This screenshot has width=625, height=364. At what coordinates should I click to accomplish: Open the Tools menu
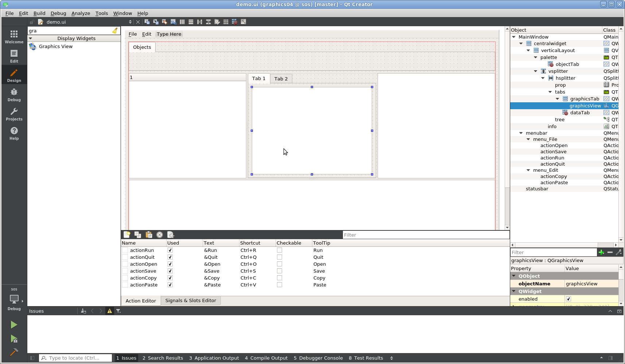(102, 13)
